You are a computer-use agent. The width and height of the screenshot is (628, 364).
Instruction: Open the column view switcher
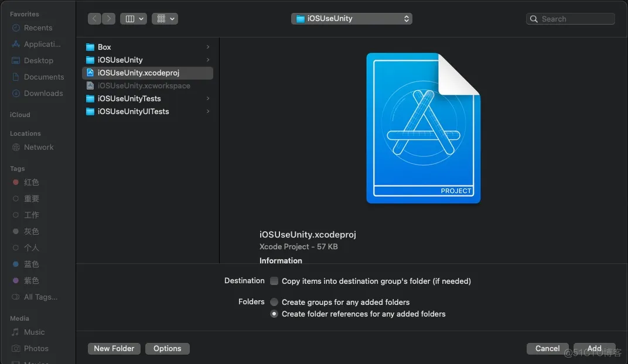coord(134,19)
